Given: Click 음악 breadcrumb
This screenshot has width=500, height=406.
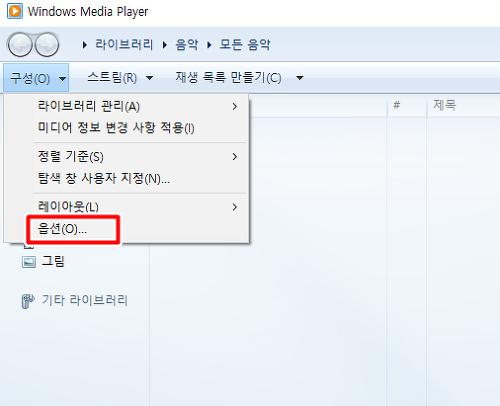Looking at the screenshot, I should click(187, 44).
